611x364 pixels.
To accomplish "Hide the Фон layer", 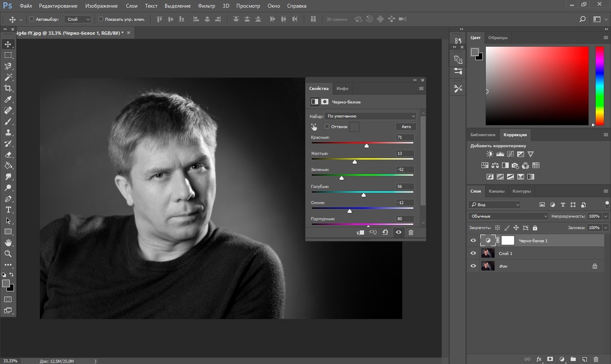I will click(473, 266).
